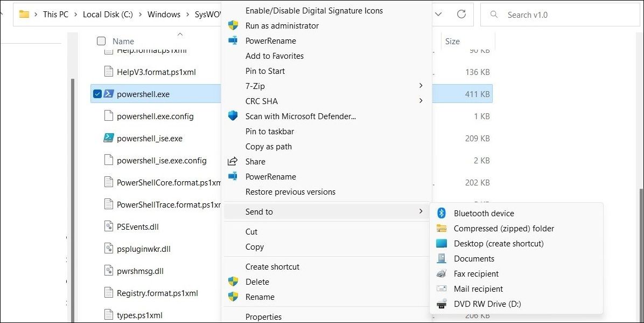Open the address bar history dropdown
644x323 pixels.
coord(439,15)
